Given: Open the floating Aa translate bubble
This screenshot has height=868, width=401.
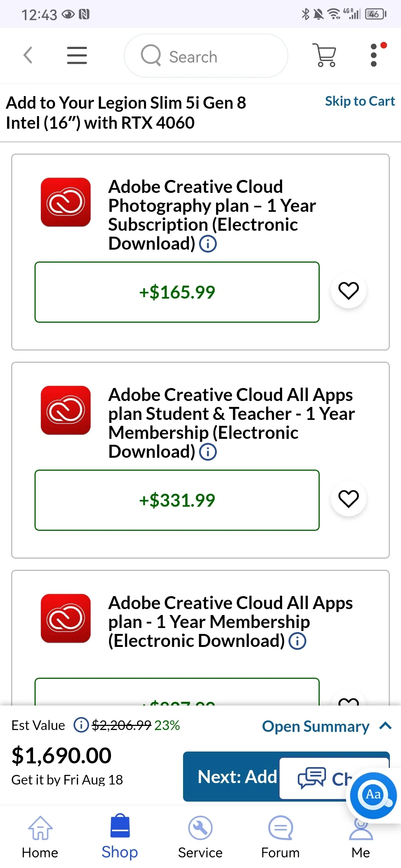Looking at the screenshot, I should pyautogui.click(x=373, y=795).
